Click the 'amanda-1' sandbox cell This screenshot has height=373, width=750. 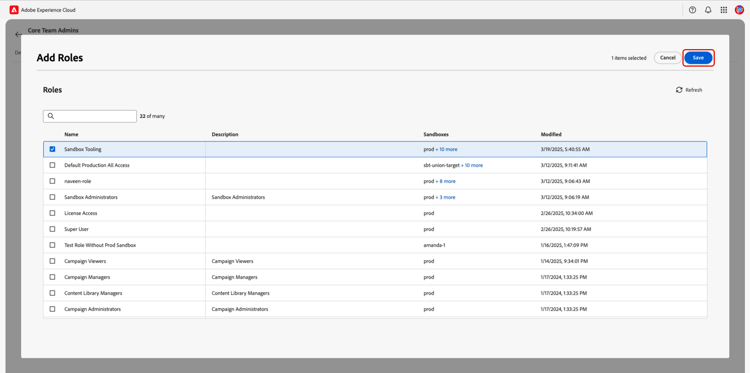[434, 245]
